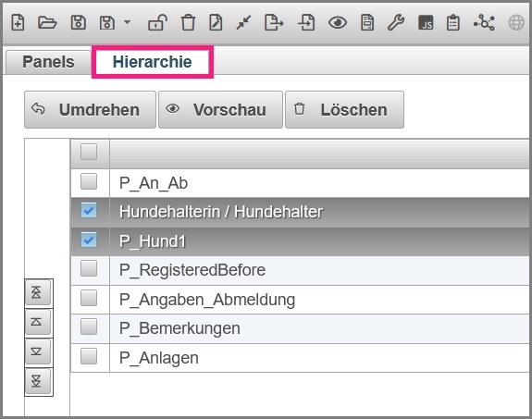Open the JS script editor icon
The image size is (532, 419).
pos(426,23)
